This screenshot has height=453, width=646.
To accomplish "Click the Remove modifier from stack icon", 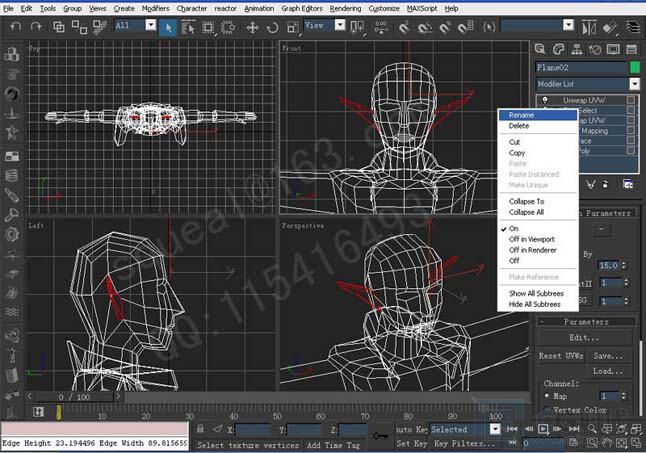I will pos(605,184).
